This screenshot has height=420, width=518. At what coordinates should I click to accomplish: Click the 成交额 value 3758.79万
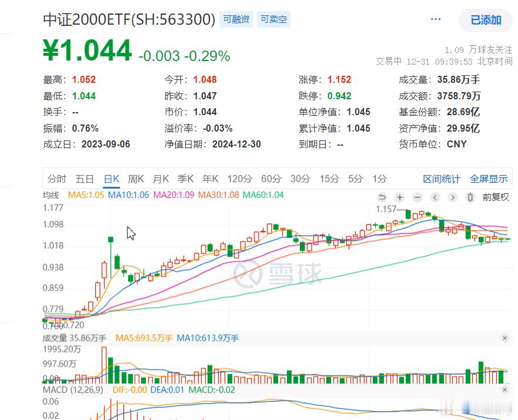(459, 96)
